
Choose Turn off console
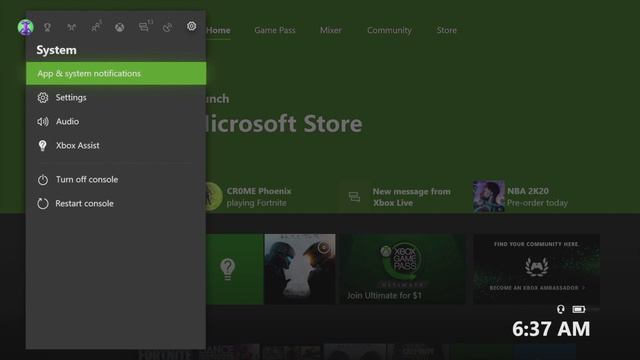tap(116, 180)
